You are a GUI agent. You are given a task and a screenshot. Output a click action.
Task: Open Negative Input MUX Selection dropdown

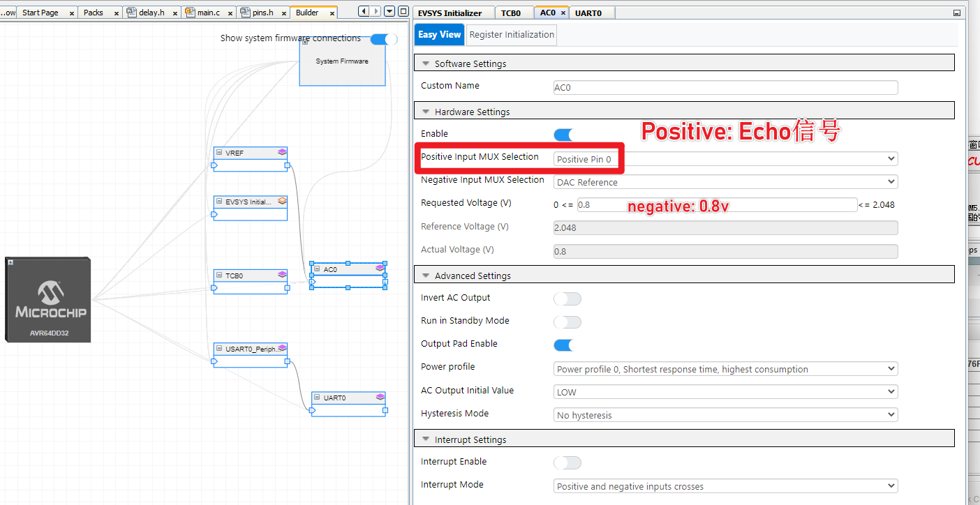tap(725, 182)
